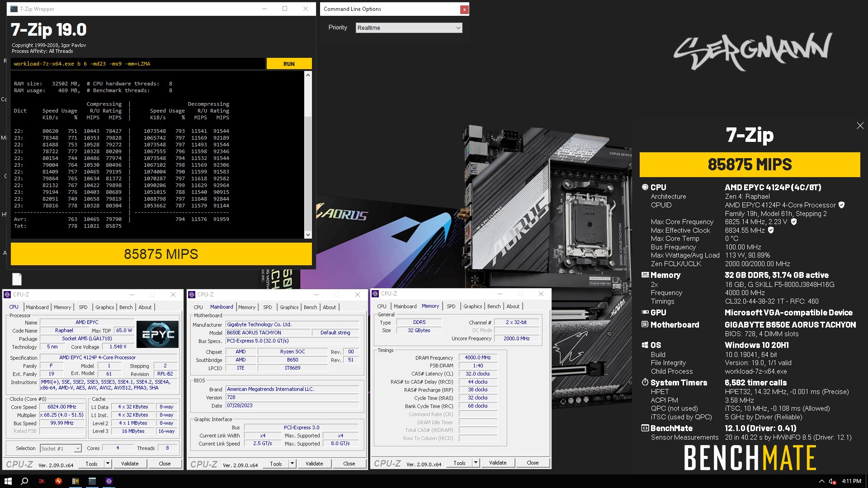
Task: Close the BenchMate 7-Zip result panel
Action: (x=860, y=126)
